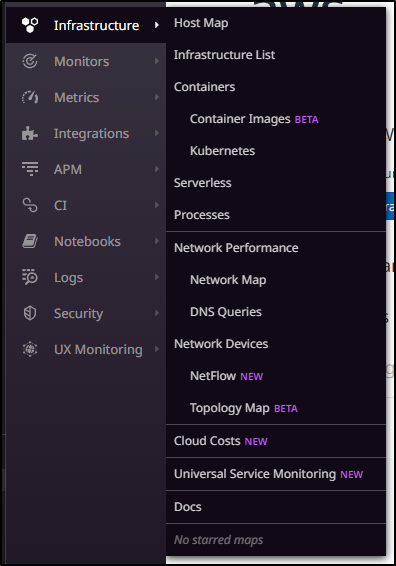Click the Security shield icon

click(30, 313)
